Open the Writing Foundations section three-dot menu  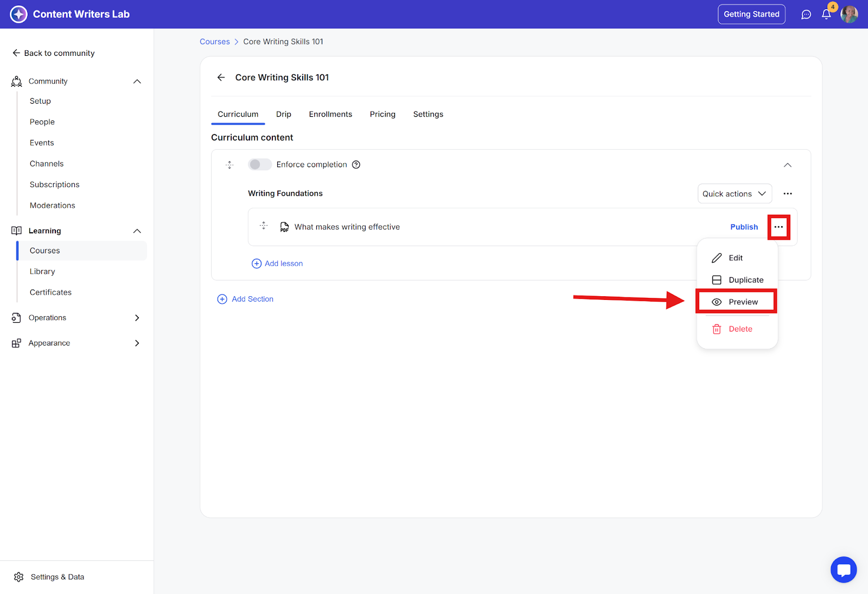tap(788, 194)
